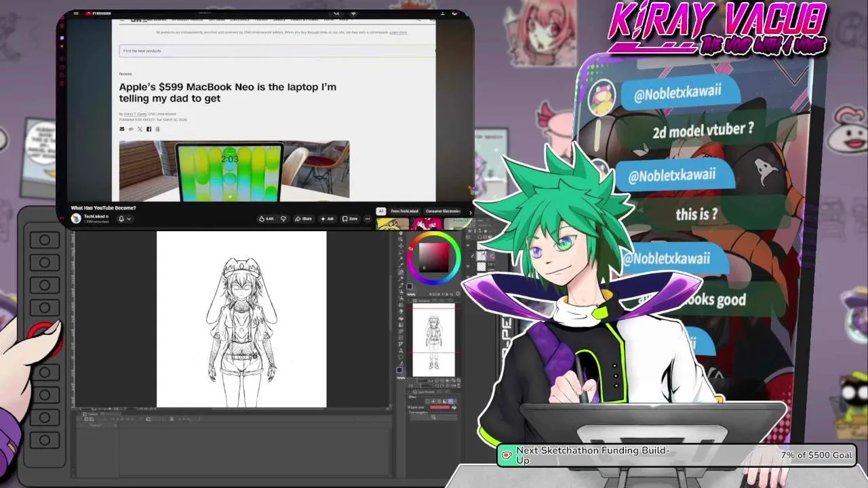Image resolution: width=868 pixels, height=488 pixels.
Task: Select the Text tool A icon
Action: 401,351
